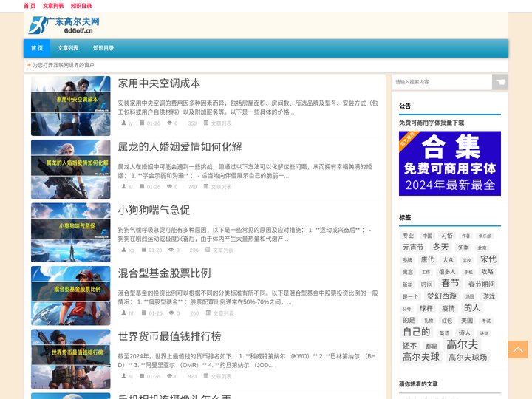Open the 小狗狗喘气急促 thumbnail image
Viewport: 532px width, 399px height.
71,233
